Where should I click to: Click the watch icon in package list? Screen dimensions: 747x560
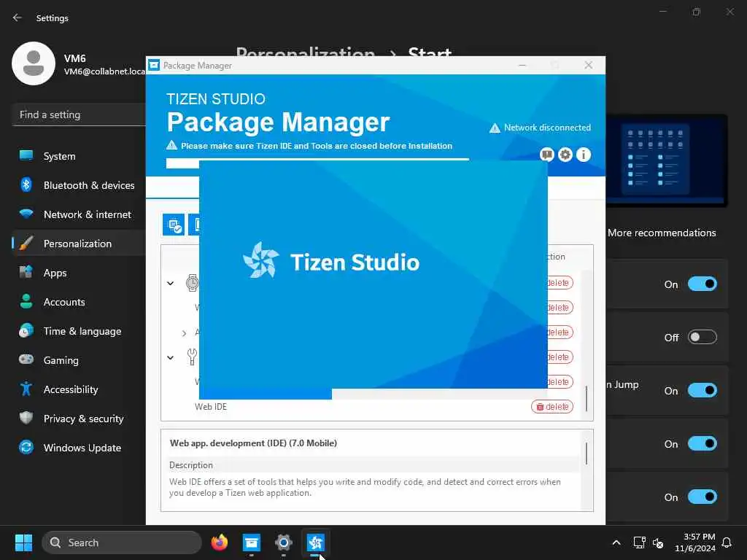coord(192,283)
